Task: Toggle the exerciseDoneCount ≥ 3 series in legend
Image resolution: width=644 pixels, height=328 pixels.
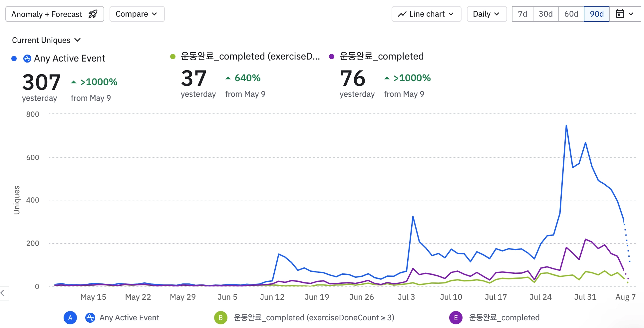Action: [x=314, y=318]
